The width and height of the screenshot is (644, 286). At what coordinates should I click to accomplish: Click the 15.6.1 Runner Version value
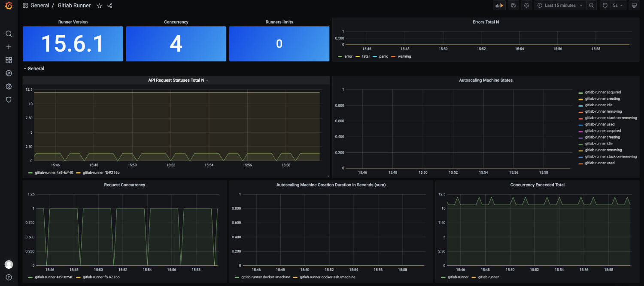pos(73,43)
